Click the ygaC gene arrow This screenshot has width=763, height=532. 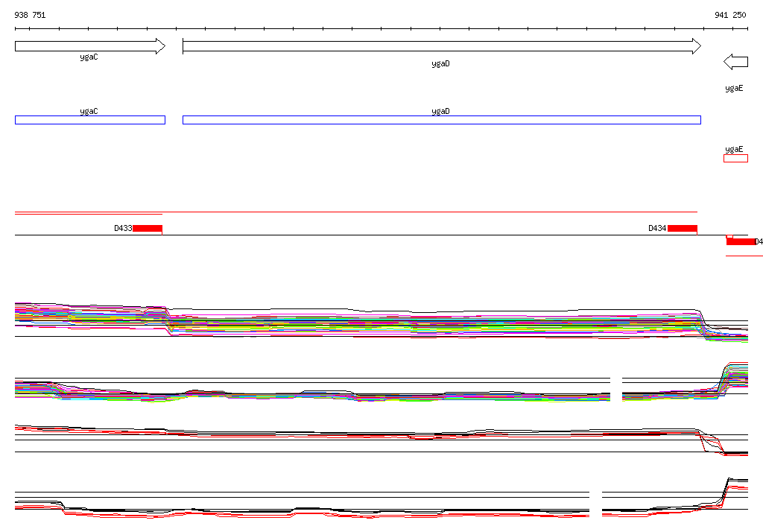click(x=90, y=46)
